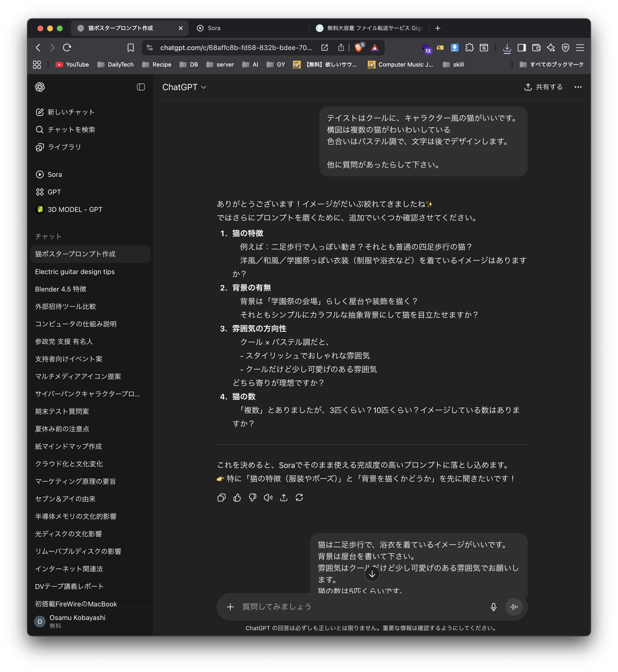Open the Blender 4.5 特徴 chat

(x=60, y=289)
